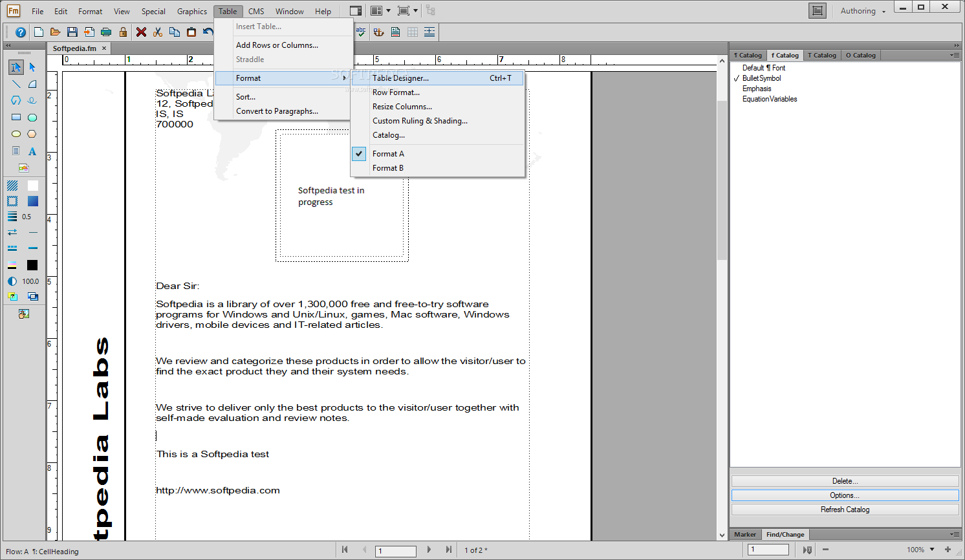965x560 pixels.
Task: Select the Object pointer arrow tool
Action: (32, 67)
